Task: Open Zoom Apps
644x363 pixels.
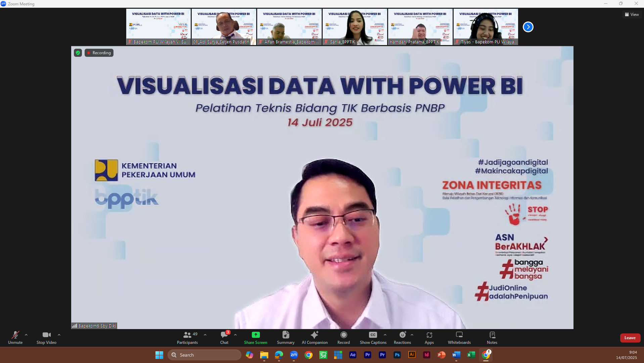Action: click(x=429, y=337)
